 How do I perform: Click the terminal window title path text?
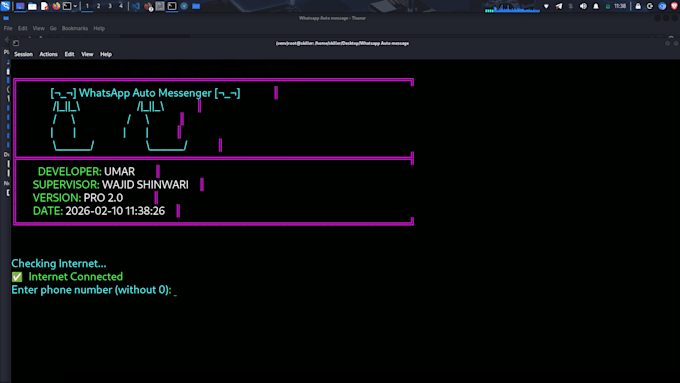[x=342, y=43]
